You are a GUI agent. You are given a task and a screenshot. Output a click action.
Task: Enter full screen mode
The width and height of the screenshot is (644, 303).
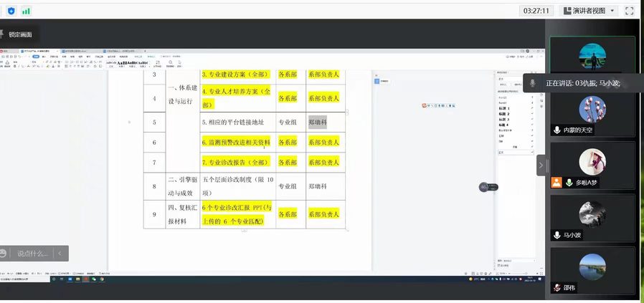[629, 11]
